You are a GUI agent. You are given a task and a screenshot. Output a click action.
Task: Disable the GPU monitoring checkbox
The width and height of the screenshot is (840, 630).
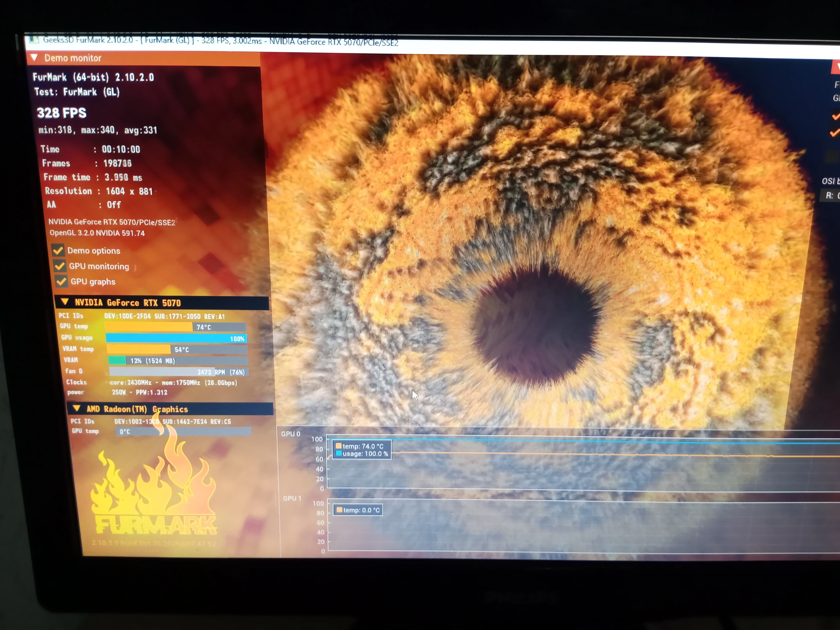click(x=60, y=266)
